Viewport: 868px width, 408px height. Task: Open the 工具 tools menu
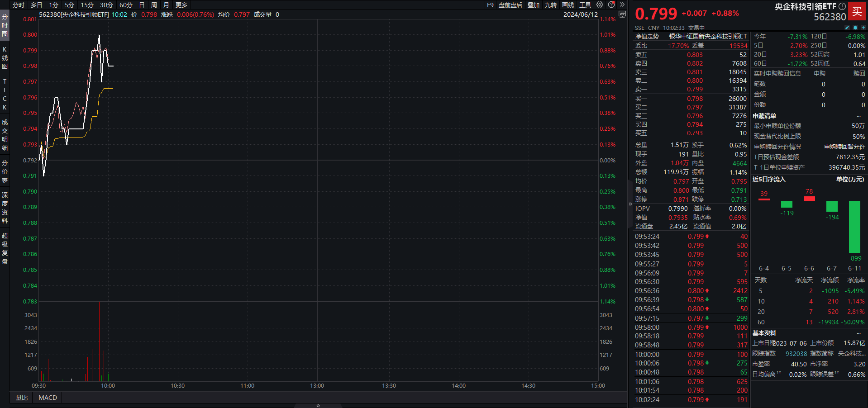coord(585,5)
